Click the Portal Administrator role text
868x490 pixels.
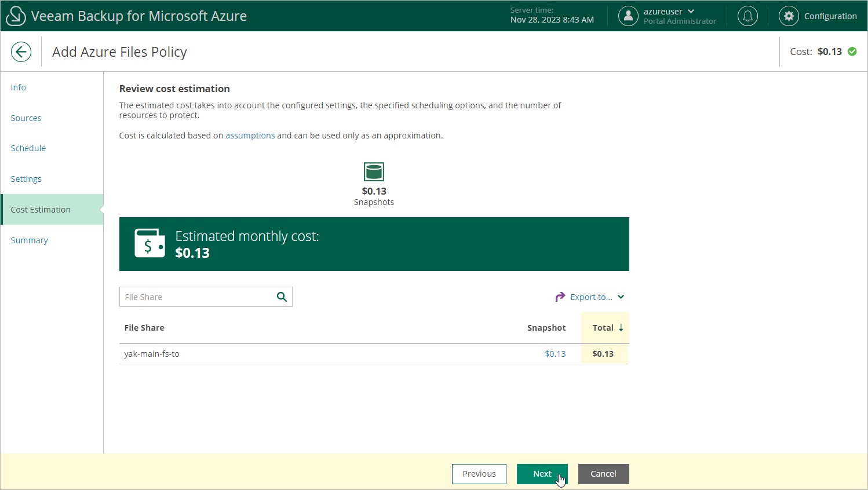tap(680, 21)
